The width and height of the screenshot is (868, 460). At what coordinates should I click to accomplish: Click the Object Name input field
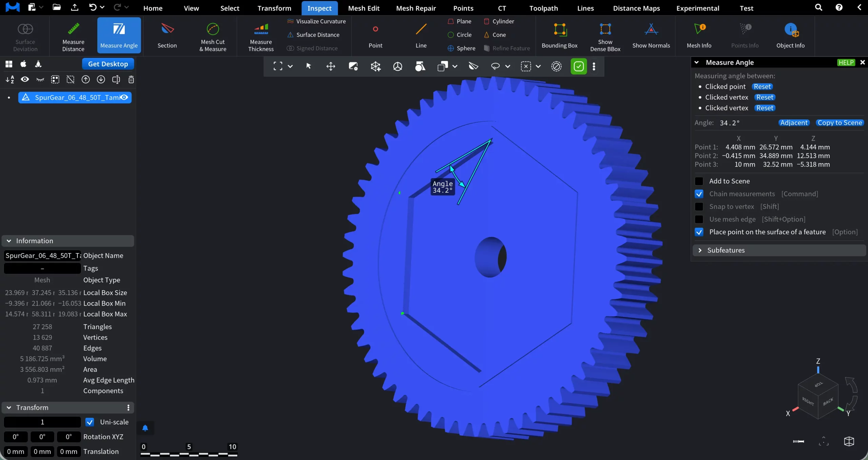(42, 255)
